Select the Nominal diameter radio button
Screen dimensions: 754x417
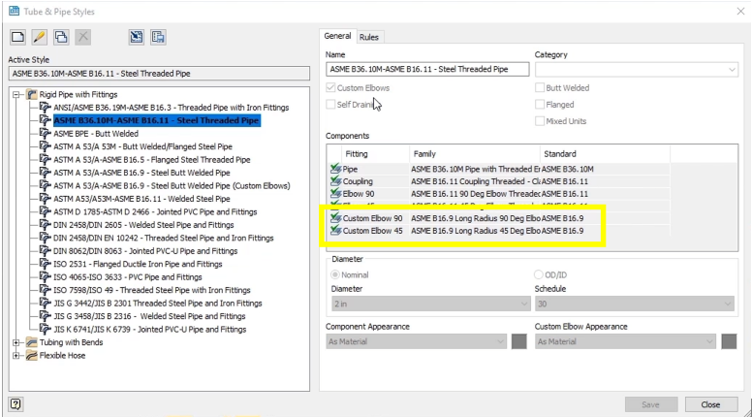click(335, 275)
